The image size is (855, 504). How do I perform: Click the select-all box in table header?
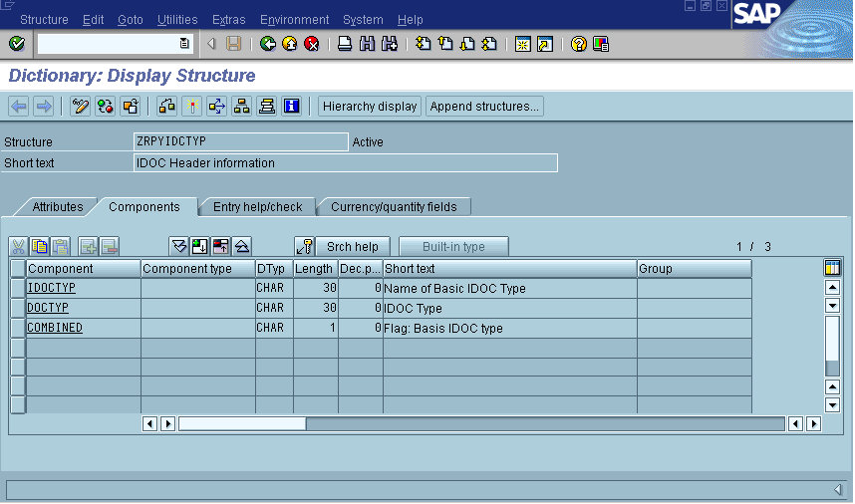click(18, 268)
